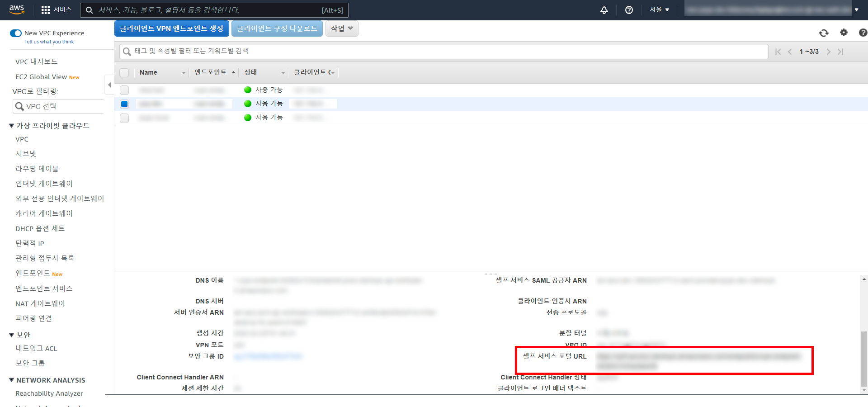The image size is (868, 407).
Task: Click 클라이언트 VPN 엔드포인트 생성 button
Action: coord(172,28)
